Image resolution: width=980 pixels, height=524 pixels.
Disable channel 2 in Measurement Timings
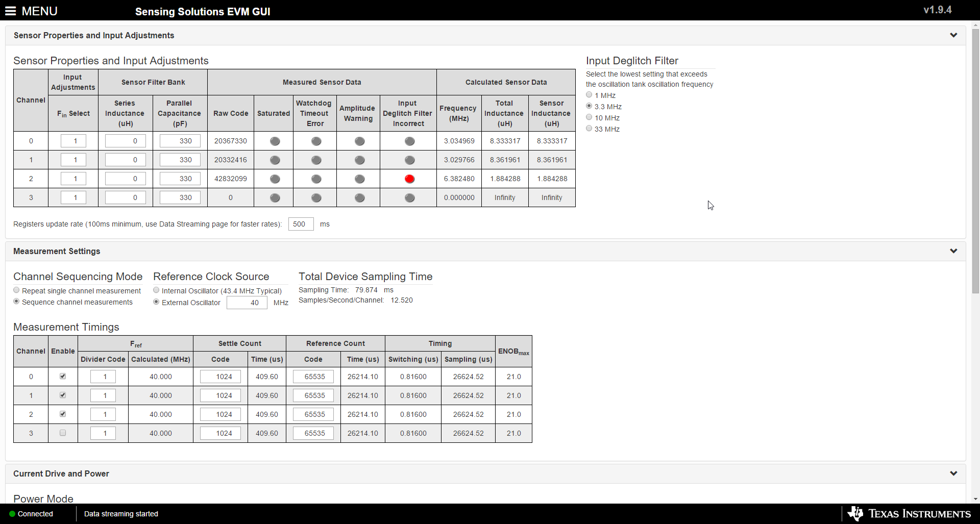tap(63, 414)
